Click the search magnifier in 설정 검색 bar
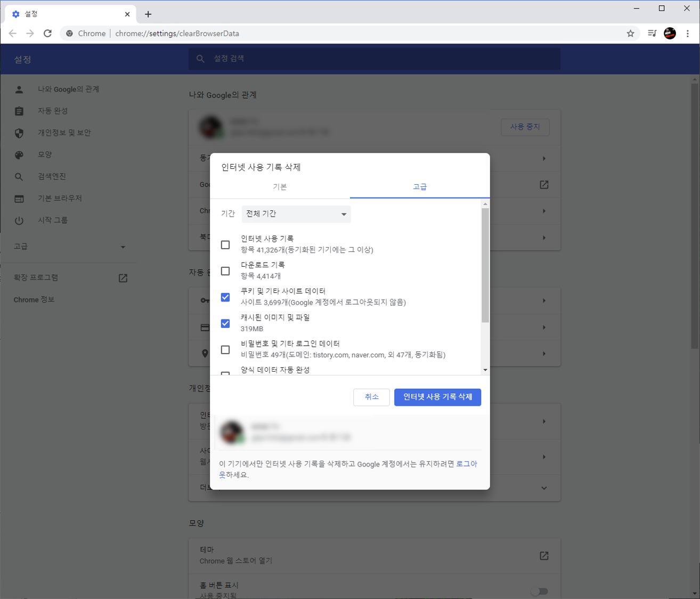 200,59
